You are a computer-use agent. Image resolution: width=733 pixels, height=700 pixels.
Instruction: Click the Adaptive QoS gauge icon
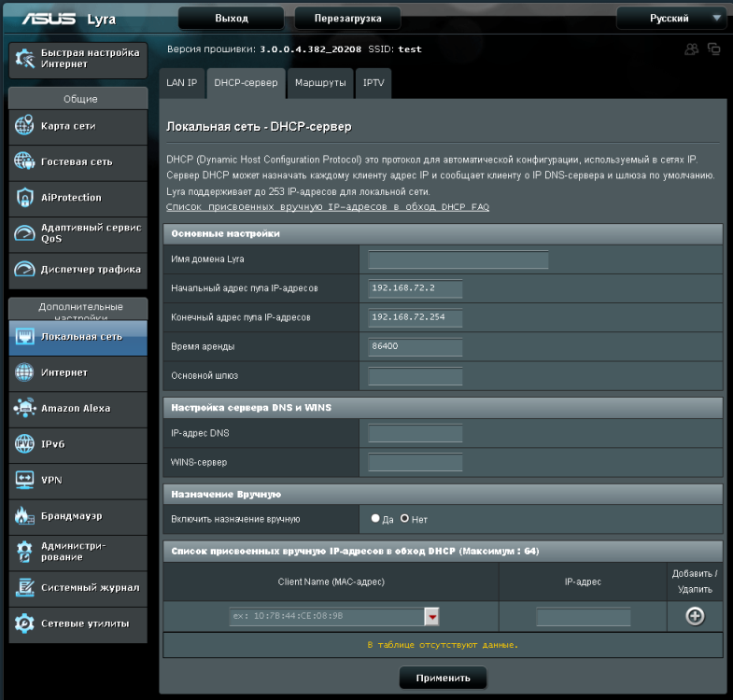[24, 232]
